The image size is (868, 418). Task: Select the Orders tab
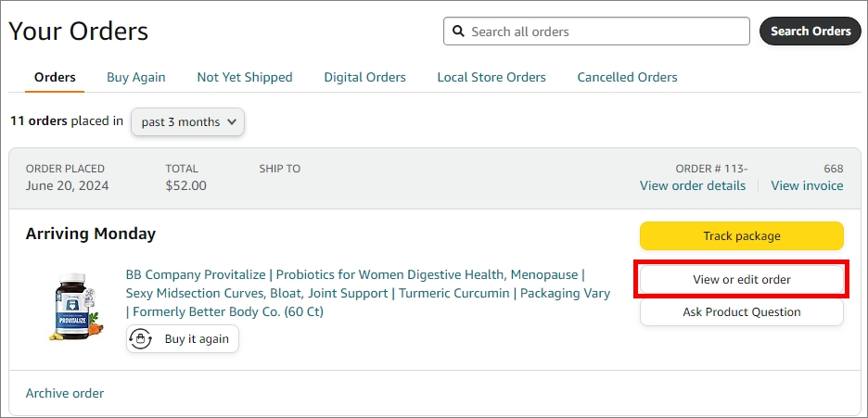pyautogui.click(x=55, y=77)
